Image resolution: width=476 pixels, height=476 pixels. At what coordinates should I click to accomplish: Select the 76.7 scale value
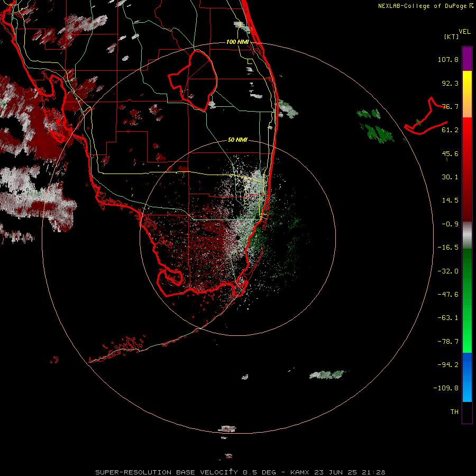pyautogui.click(x=450, y=106)
